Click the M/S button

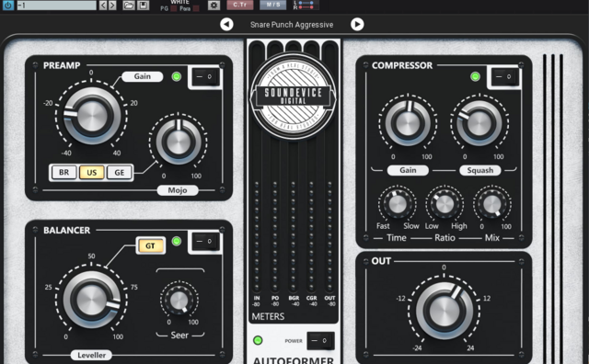(x=273, y=5)
